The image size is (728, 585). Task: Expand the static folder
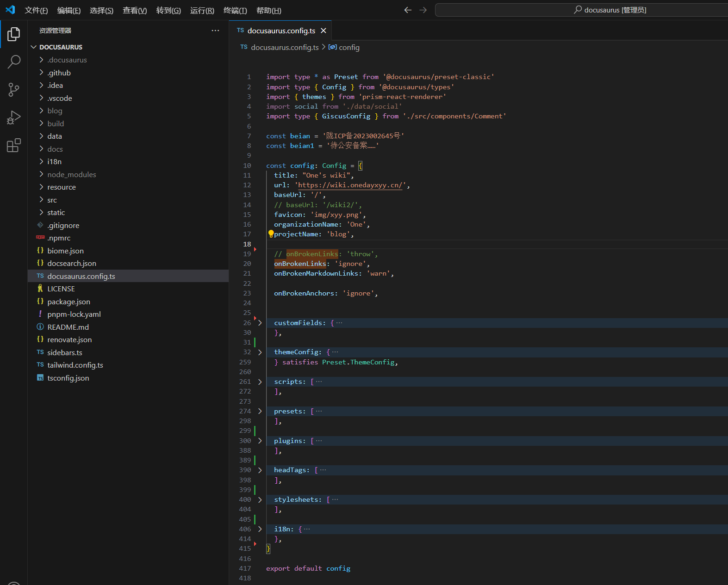tap(128, 212)
